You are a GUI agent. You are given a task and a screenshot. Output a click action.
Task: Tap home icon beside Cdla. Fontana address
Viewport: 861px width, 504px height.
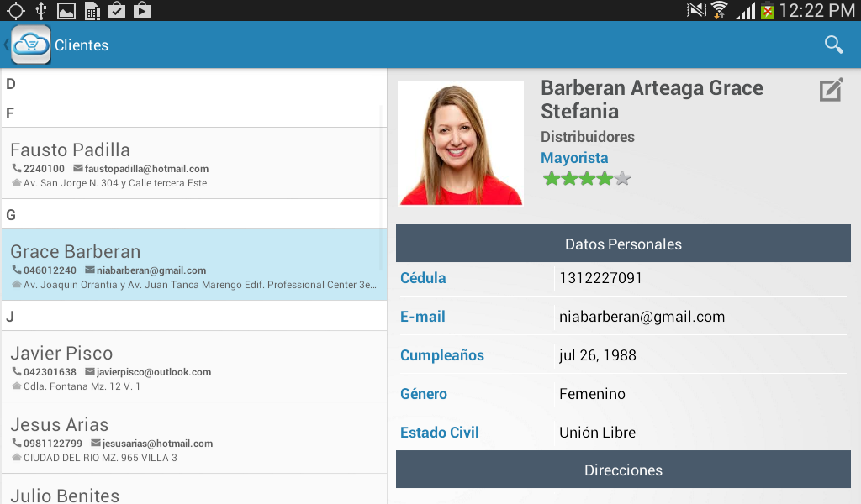pos(17,386)
